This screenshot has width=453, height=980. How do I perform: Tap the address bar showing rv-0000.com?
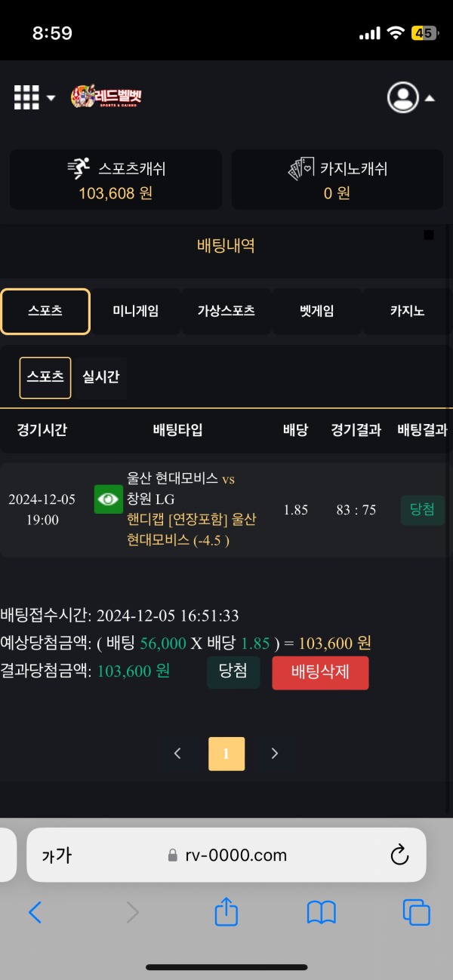(x=226, y=855)
